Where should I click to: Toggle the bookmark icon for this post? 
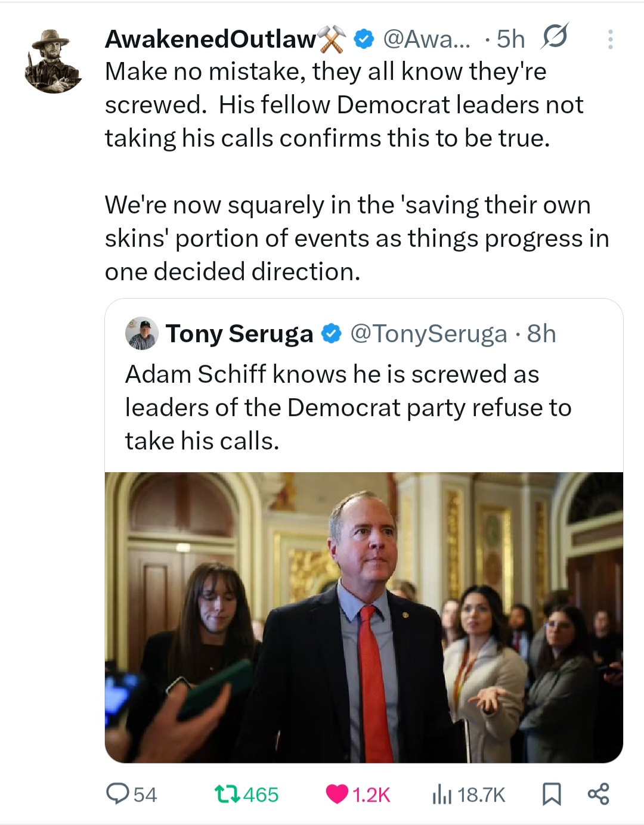[x=551, y=794]
